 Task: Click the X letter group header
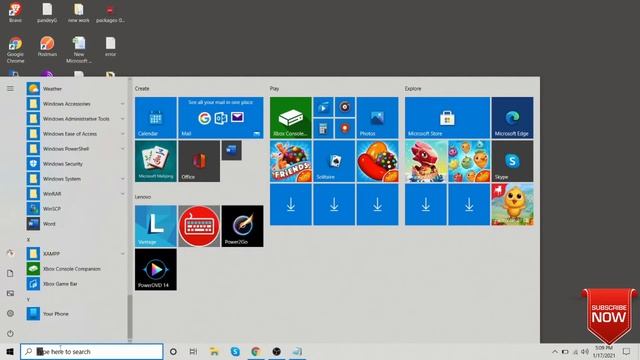[29, 240]
